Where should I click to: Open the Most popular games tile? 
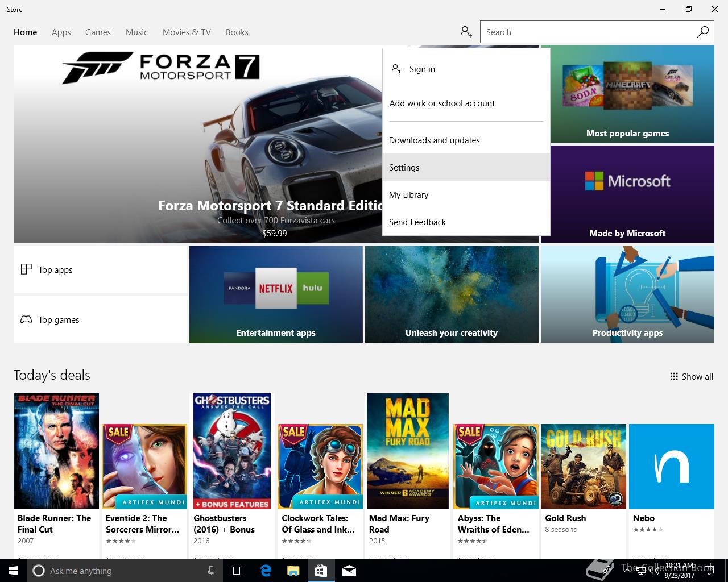627,94
